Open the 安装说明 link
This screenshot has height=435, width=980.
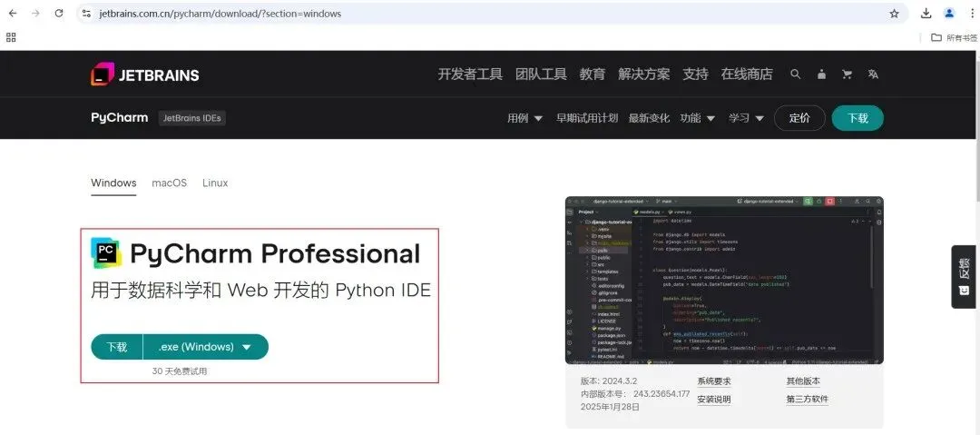[714, 400]
